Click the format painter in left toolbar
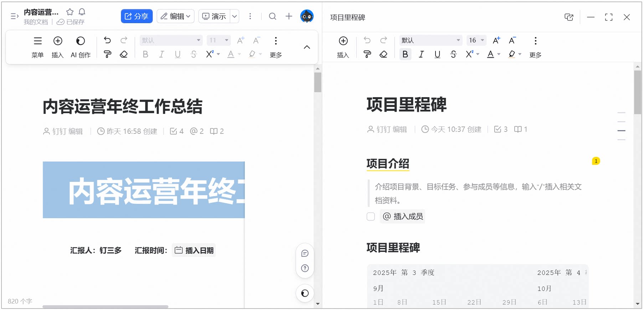This screenshot has height=310, width=644. tap(107, 54)
